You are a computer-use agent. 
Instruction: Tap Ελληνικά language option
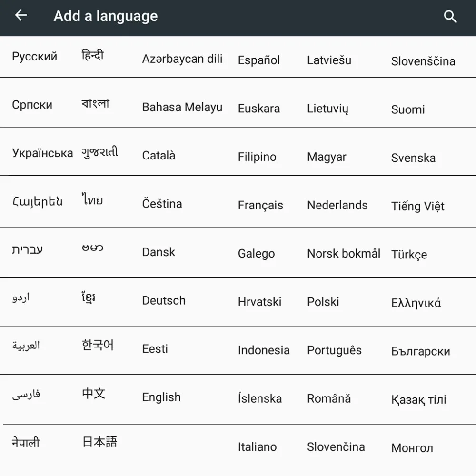pyautogui.click(x=416, y=303)
